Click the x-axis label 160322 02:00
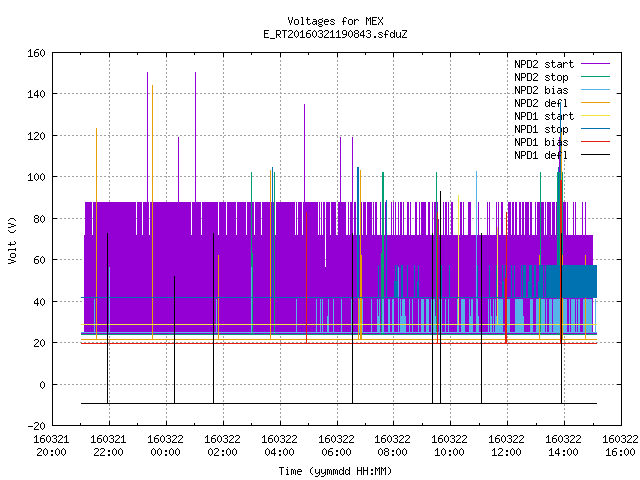This screenshot has height=480, width=640. 222,446
